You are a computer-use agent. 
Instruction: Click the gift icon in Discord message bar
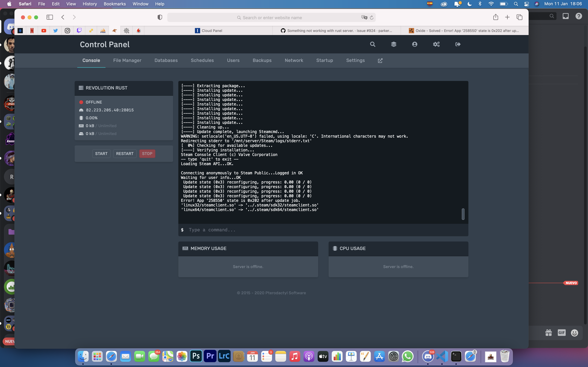[549, 333]
